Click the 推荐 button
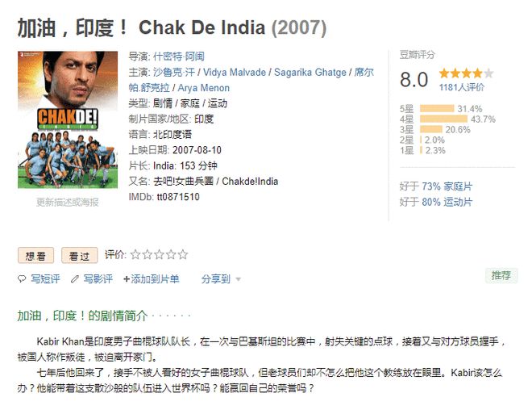Screen dimensions: 532x414 point(501,275)
